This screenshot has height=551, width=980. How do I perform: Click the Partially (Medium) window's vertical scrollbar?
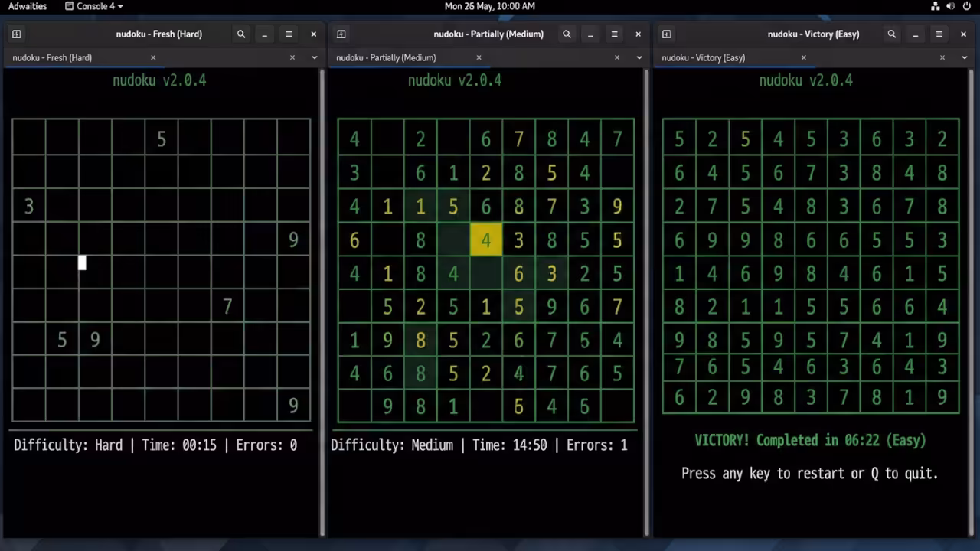[647, 302]
